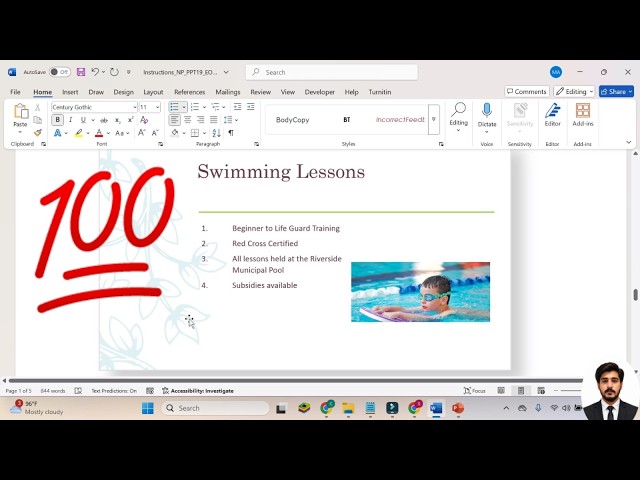Toggle Align Left button
Viewport: 640px width, 480px height.
174,120
